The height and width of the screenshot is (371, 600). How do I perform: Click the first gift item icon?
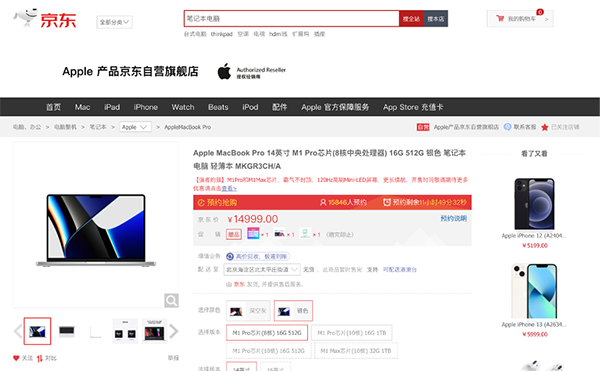point(253,233)
